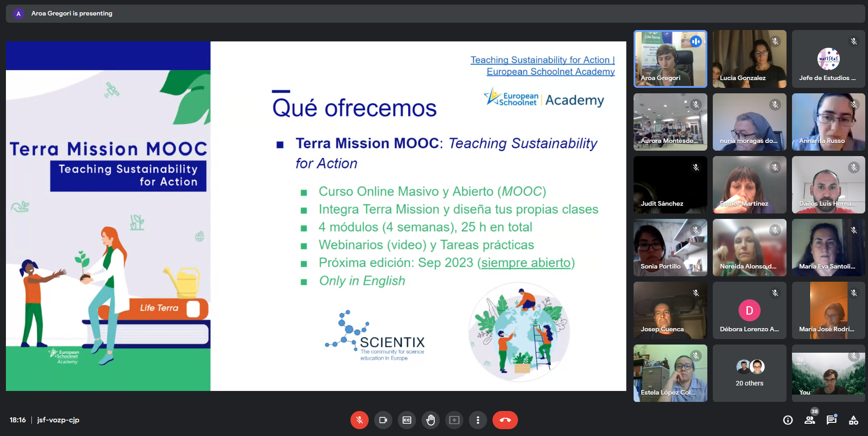Click the 'siempre abierto' link on the slide
Viewport: 868px width, 436px height.
[x=526, y=263]
